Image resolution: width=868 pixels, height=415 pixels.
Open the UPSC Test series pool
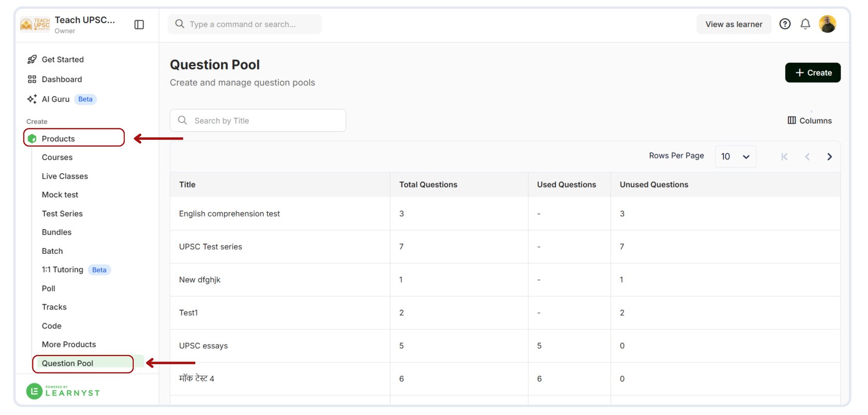click(210, 247)
